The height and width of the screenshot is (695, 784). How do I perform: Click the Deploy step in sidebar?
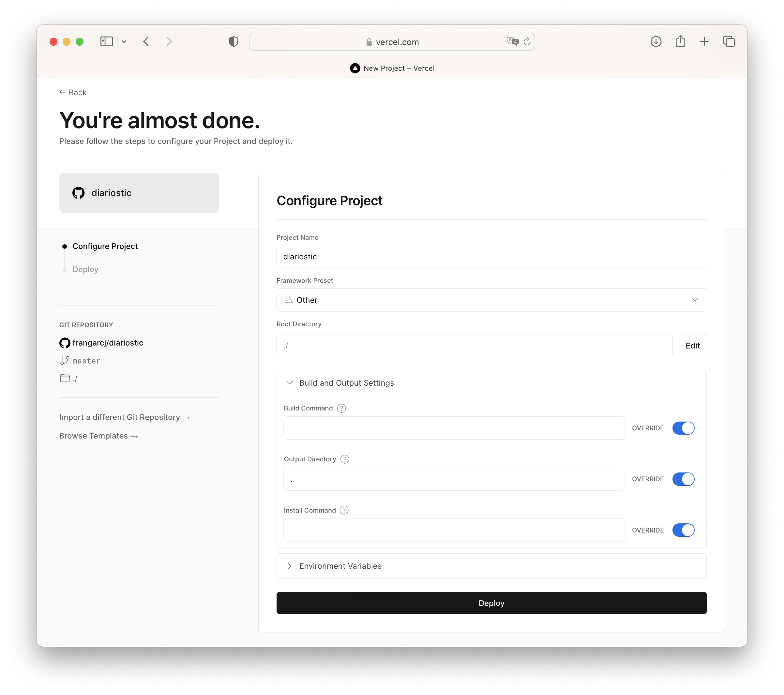coord(85,269)
